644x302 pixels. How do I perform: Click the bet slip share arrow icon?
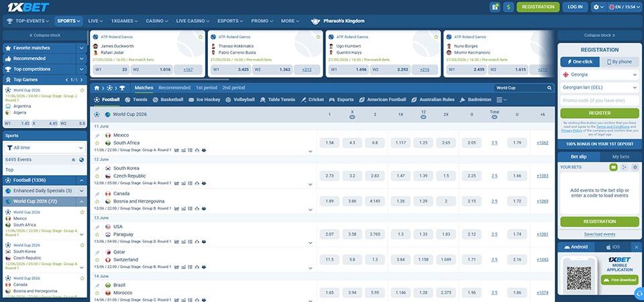[x=625, y=167]
